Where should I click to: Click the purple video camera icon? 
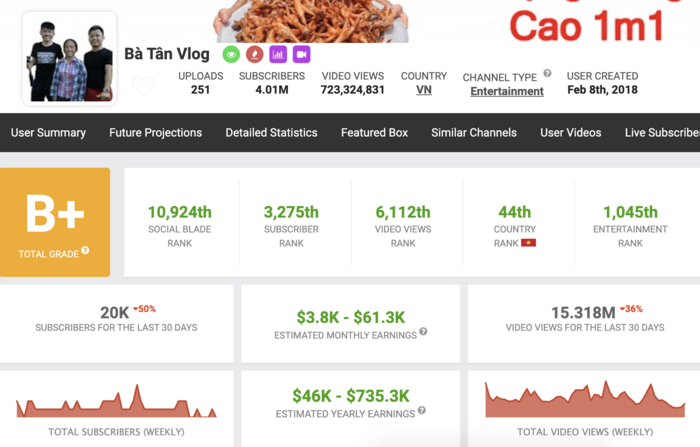pyautogui.click(x=301, y=54)
